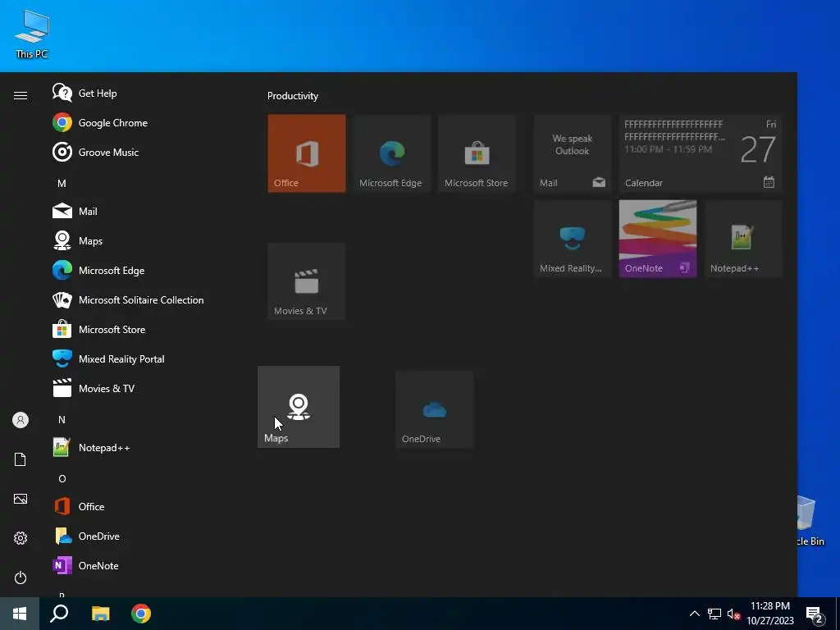This screenshot has width=840, height=630.
Task: Open the Microsoft Store tile
Action: (477, 153)
